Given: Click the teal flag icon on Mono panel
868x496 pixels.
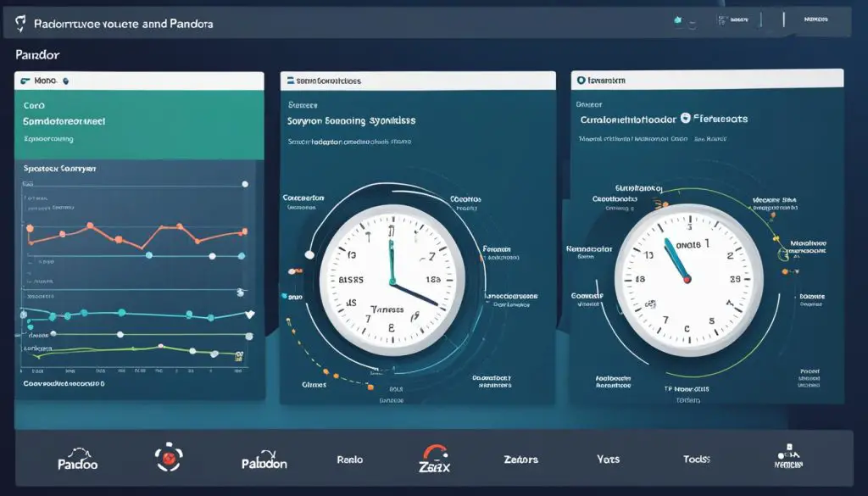Looking at the screenshot, I should coord(26,80).
